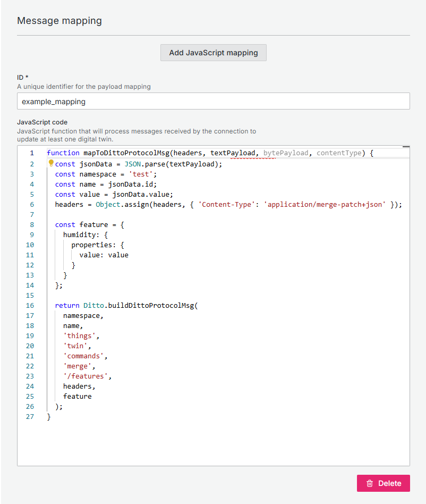Click the namespace argument on line 17
This screenshot has height=504, width=426.
82,316
